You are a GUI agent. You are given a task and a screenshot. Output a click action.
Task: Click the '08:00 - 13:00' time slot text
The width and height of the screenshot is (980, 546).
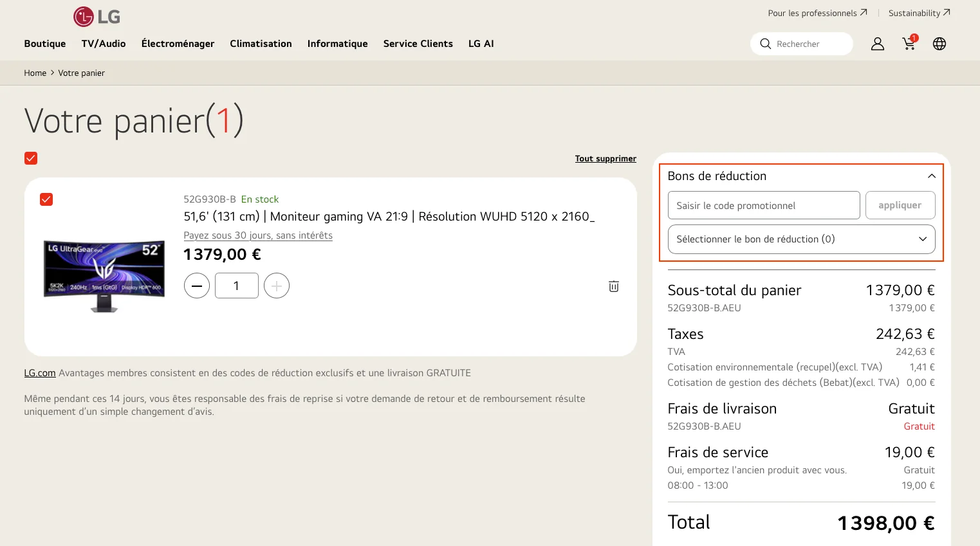pyautogui.click(x=698, y=486)
